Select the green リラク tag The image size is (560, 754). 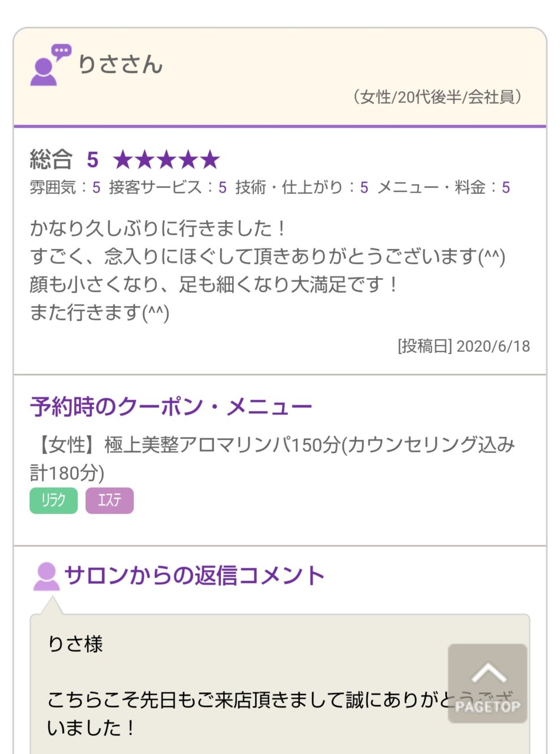(54, 501)
